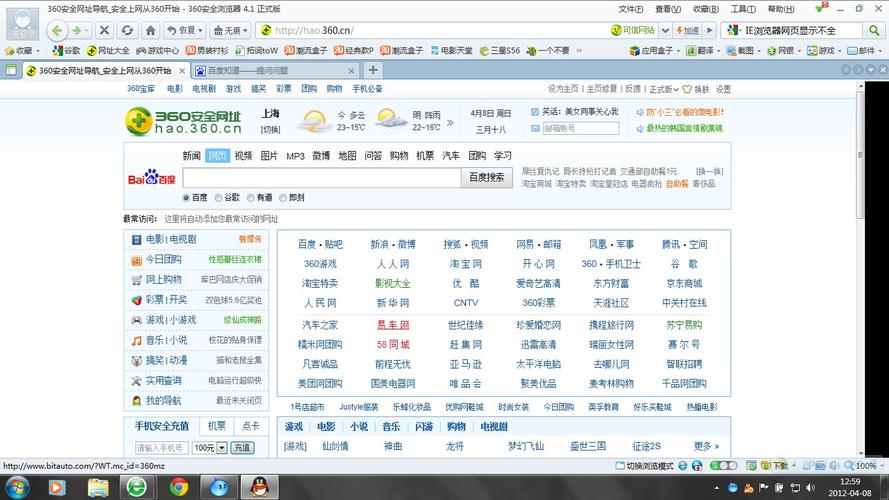Click the system tray volume icon
The width and height of the screenshot is (889, 500).
point(811,488)
